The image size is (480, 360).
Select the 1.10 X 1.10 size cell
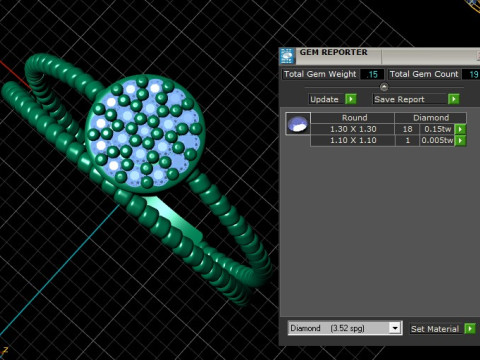click(x=353, y=140)
